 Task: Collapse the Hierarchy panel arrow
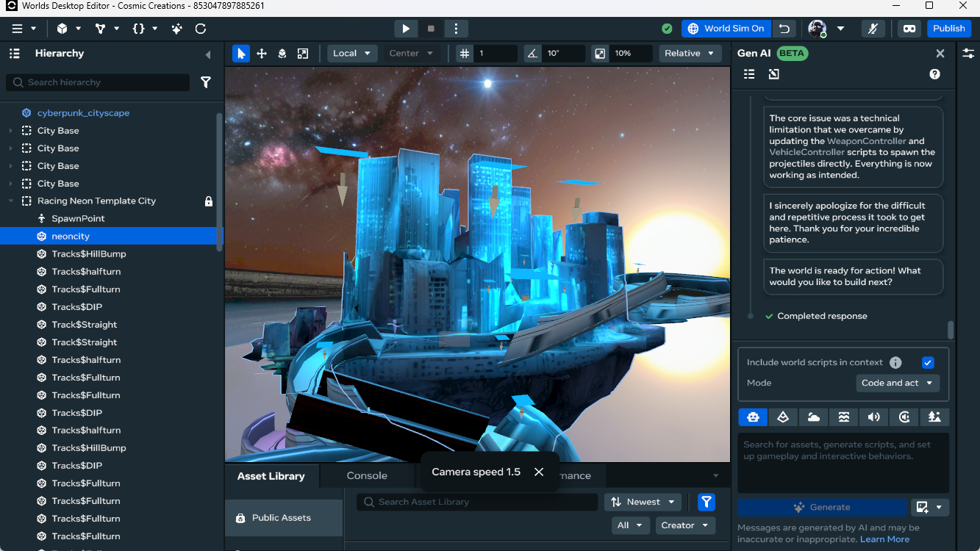[x=208, y=54]
